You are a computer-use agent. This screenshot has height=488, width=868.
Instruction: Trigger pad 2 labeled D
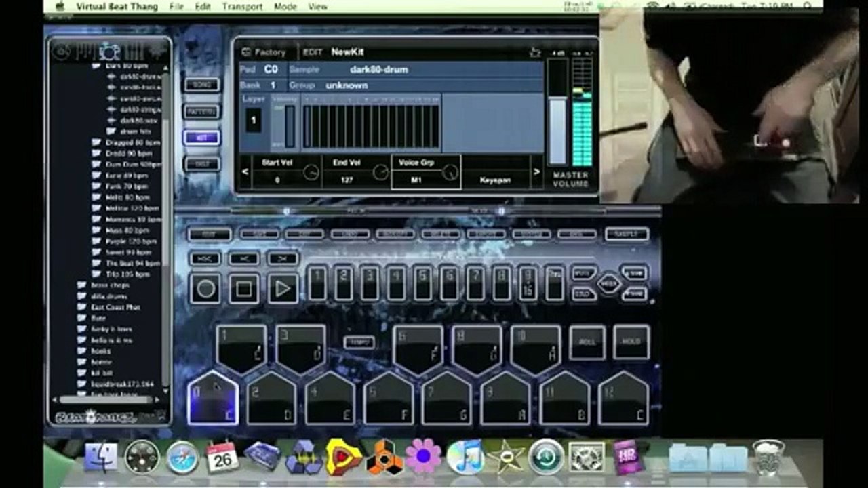pyautogui.click(x=271, y=399)
